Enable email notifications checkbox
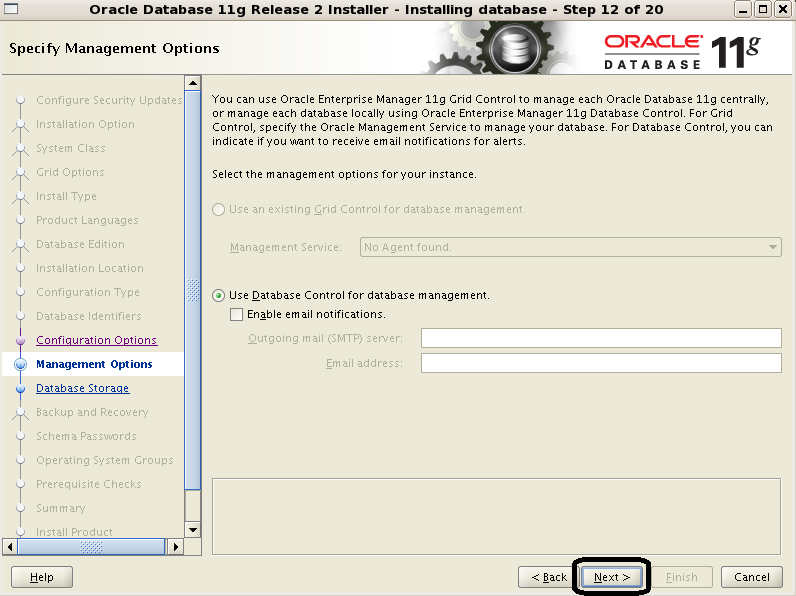Viewport: 796px width, 596px height. click(x=237, y=314)
